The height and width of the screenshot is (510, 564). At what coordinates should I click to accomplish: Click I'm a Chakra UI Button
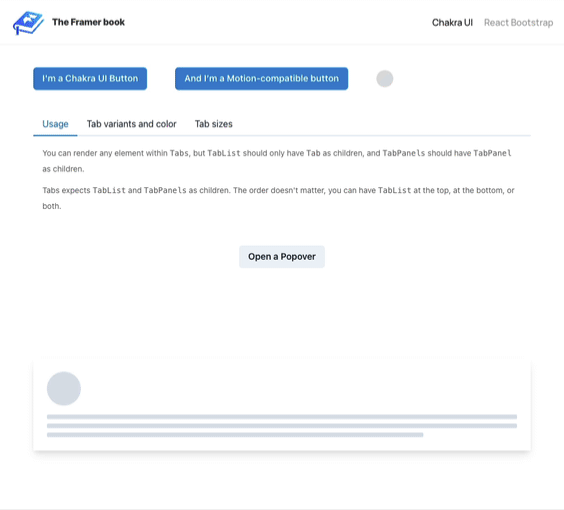tap(90, 78)
